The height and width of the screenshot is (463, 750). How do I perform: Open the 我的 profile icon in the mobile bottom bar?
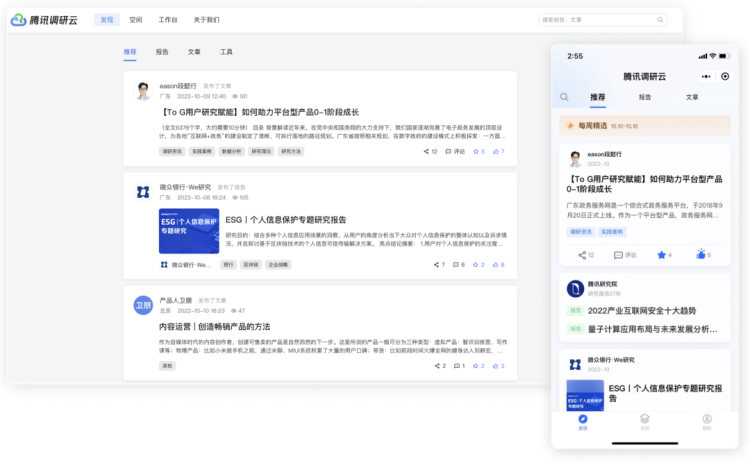coord(706,419)
